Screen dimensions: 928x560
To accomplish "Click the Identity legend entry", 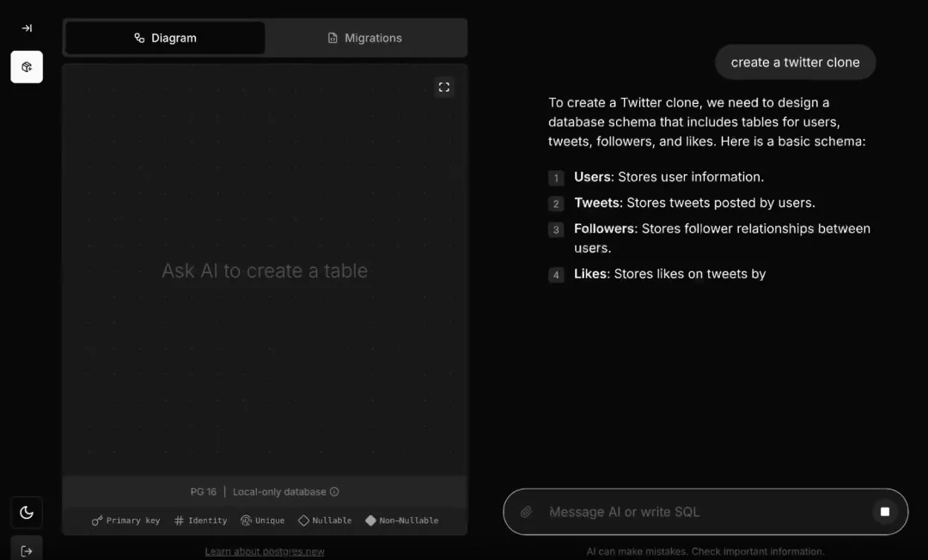I will 200,520.
